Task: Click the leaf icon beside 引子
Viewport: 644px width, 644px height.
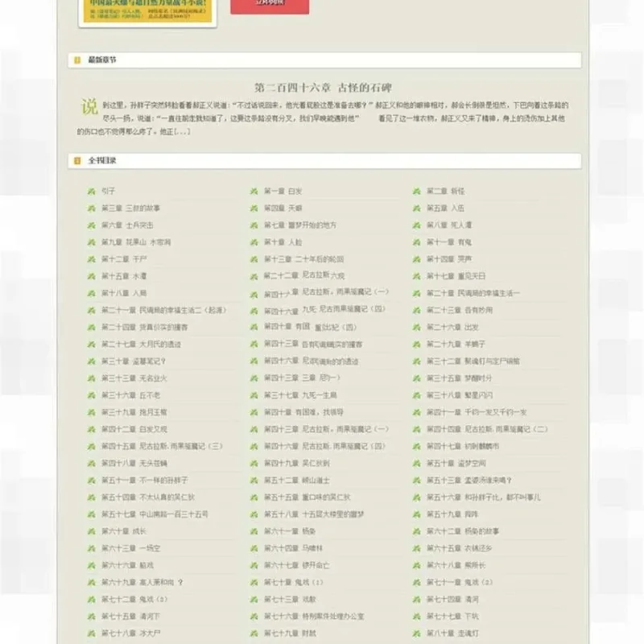Action: point(91,192)
